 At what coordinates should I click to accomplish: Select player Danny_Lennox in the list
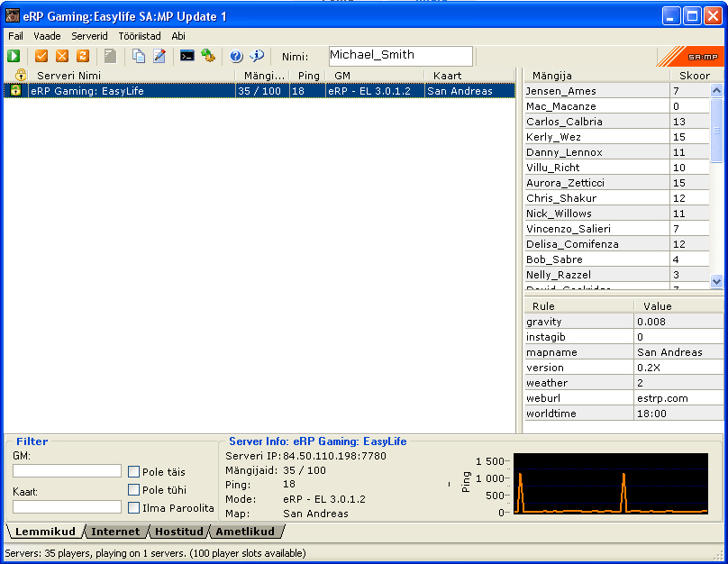[x=617, y=152]
